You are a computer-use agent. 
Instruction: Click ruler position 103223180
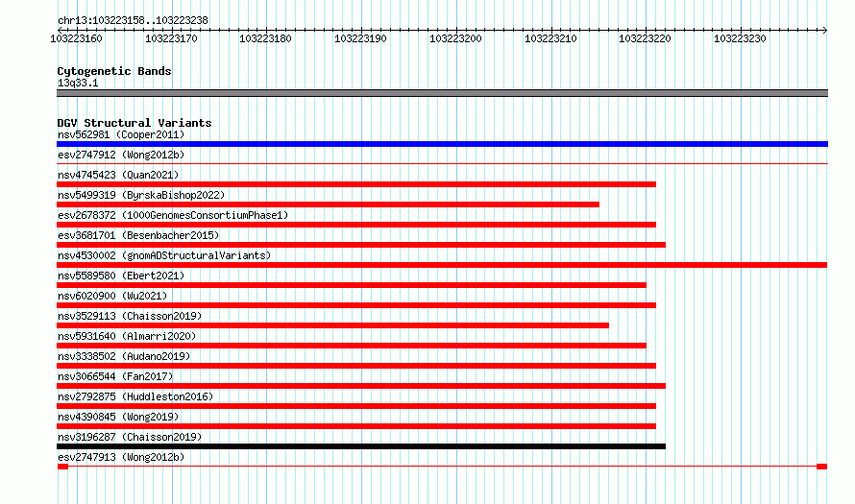pos(265,38)
